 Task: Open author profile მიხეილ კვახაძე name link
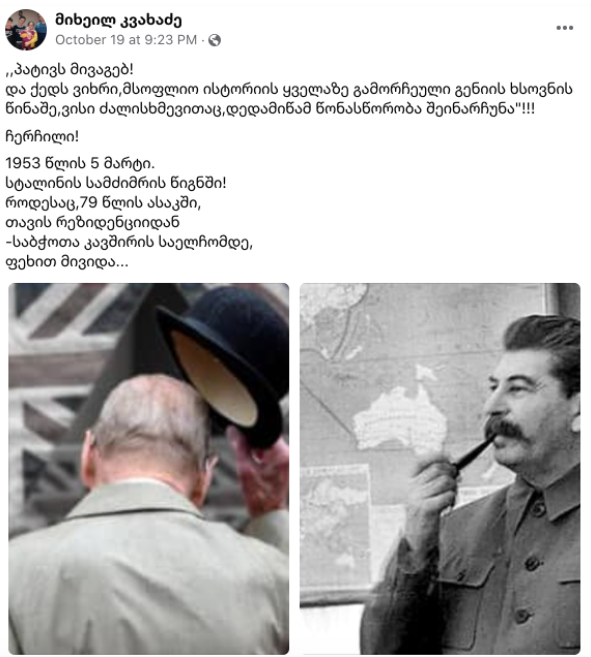(x=118, y=19)
